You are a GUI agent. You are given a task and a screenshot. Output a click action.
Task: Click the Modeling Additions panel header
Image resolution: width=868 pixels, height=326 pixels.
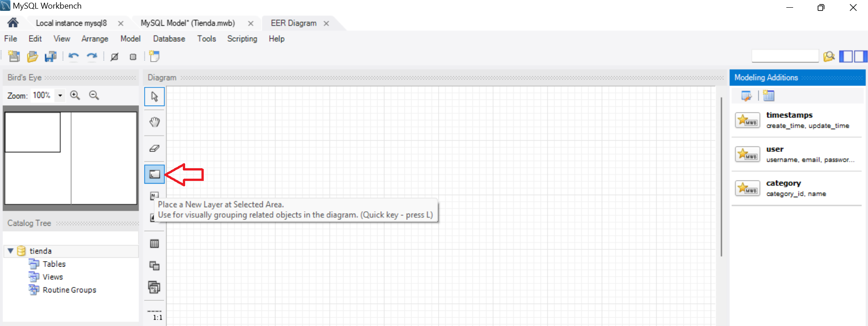(x=797, y=78)
